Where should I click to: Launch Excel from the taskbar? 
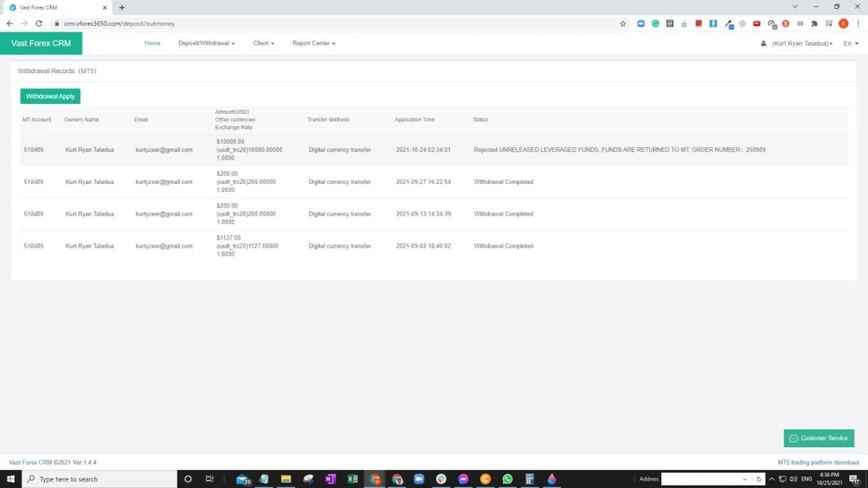(352, 479)
